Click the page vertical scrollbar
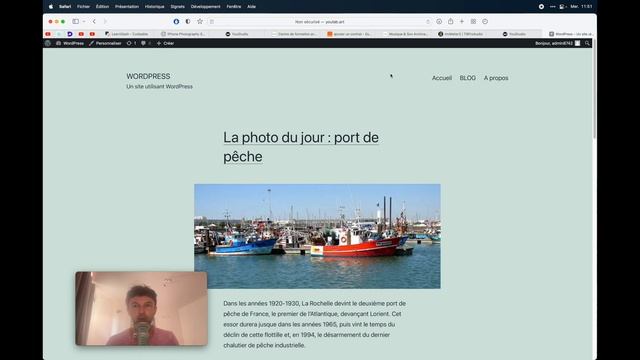 [595, 90]
